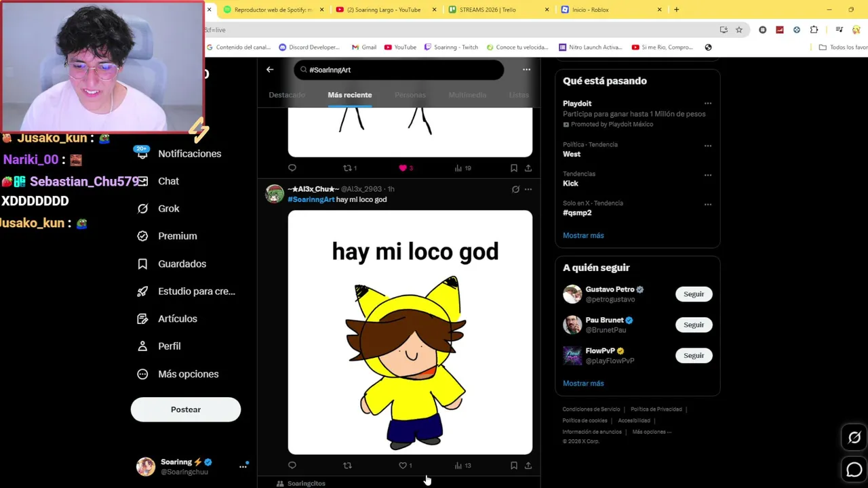Open Al3x_Chu profile avatar

(275, 194)
